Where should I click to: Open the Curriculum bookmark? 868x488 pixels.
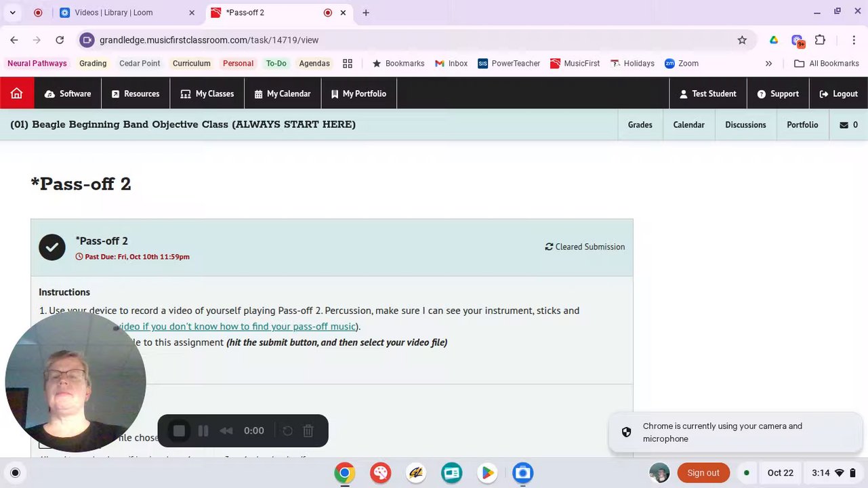[x=191, y=63]
